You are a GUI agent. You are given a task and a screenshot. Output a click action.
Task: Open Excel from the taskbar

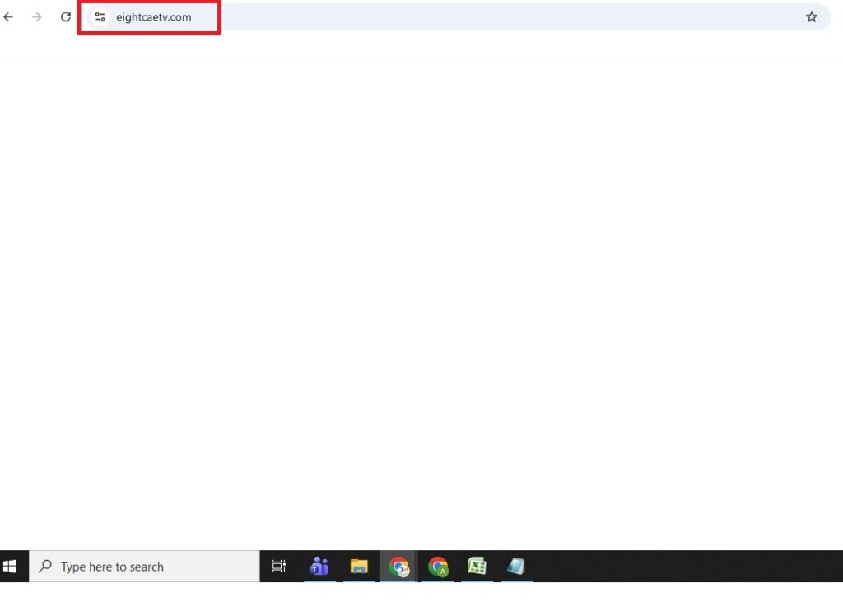(x=477, y=567)
